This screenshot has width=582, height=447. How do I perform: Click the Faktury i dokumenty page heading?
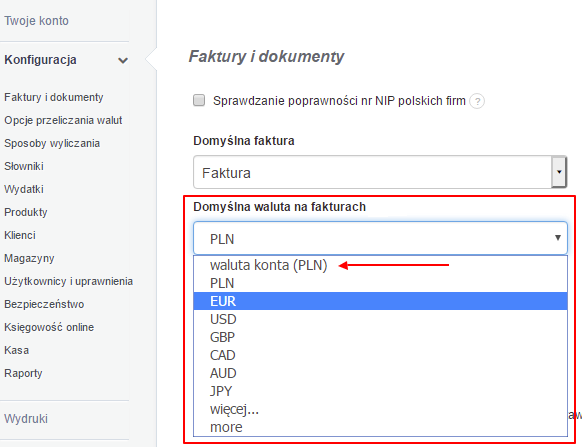pos(267,56)
